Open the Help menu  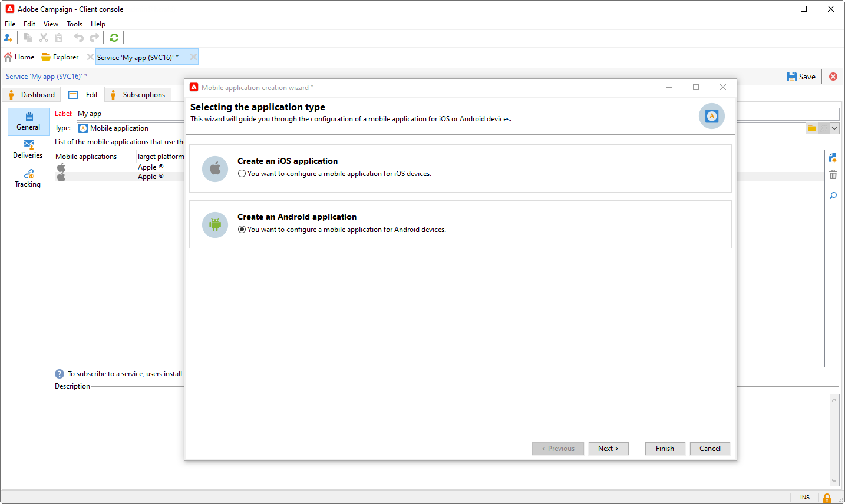[98, 24]
